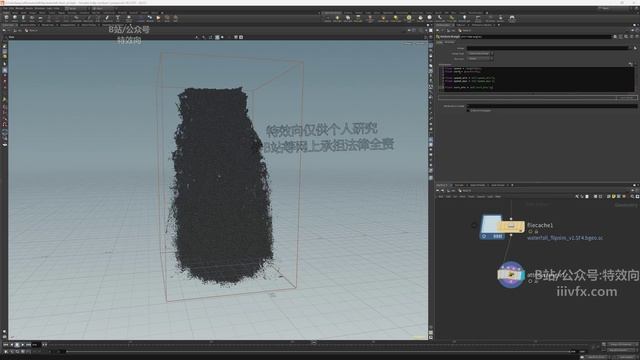
Task: Open the VEXpression presets menu icon
Action: [631, 64]
